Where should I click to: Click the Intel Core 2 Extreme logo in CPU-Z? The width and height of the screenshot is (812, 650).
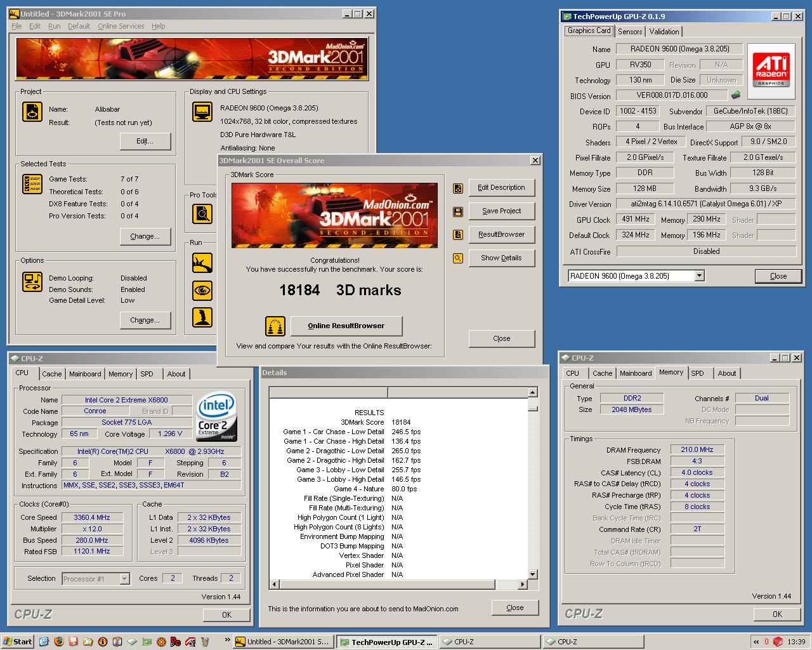click(x=216, y=416)
